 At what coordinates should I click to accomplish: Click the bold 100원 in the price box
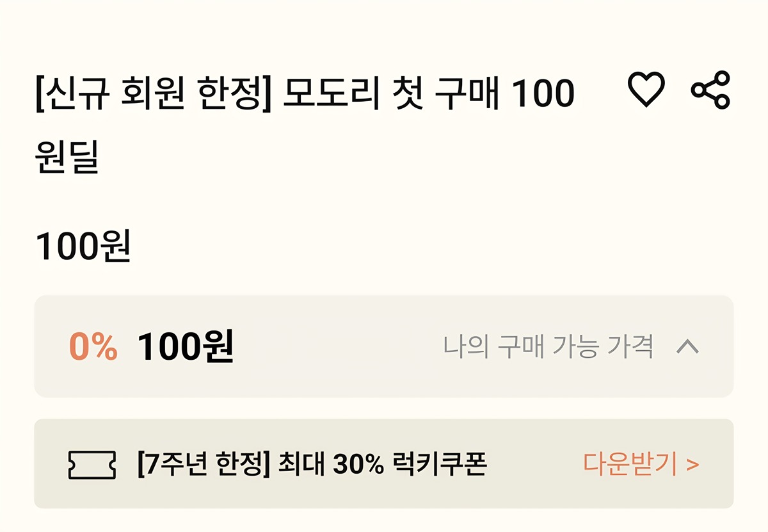tap(186, 346)
